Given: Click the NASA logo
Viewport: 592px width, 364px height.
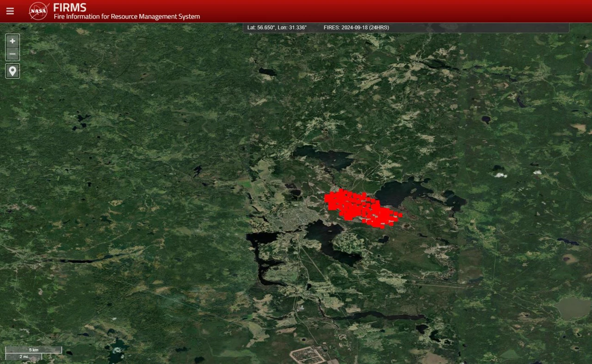Looking at the screenshot, I should click(x=38, y=11).
